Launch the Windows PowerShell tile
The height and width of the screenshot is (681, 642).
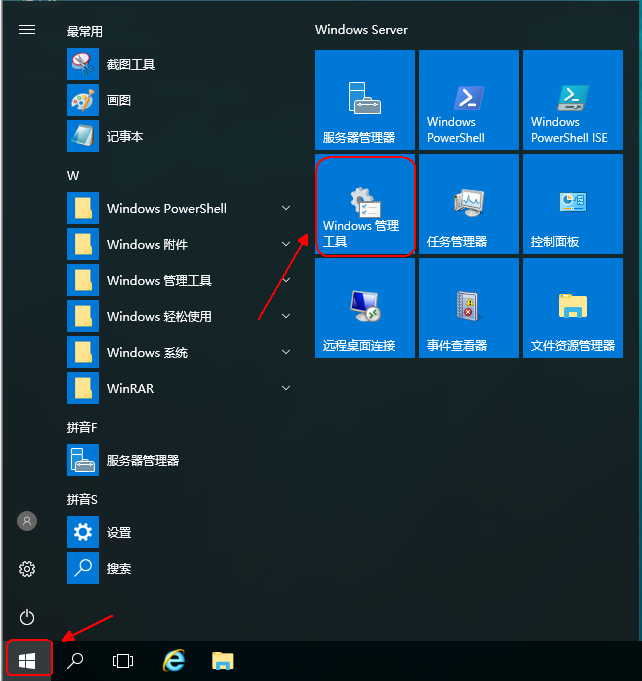tap(469, 100)
